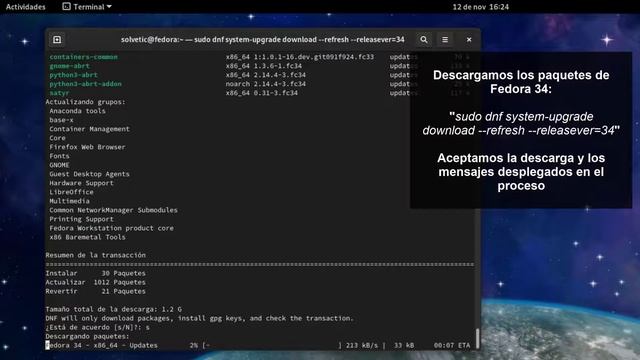
Task: Click the 'Instalar 30 Paquetes' line
Action: coord(96,273)
